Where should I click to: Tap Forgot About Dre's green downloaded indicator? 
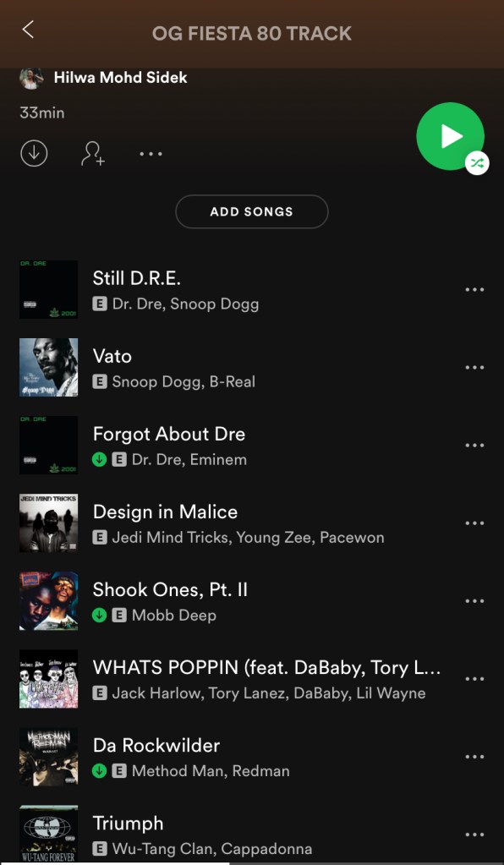click(x=99, y=459)
